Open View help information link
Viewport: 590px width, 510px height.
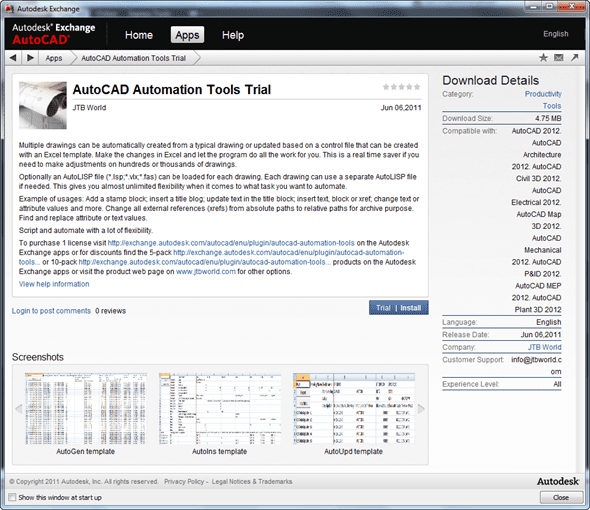coord(54,284)
